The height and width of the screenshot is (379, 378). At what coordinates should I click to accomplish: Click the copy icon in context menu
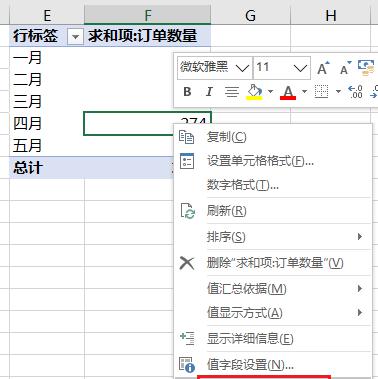[186, 137]
